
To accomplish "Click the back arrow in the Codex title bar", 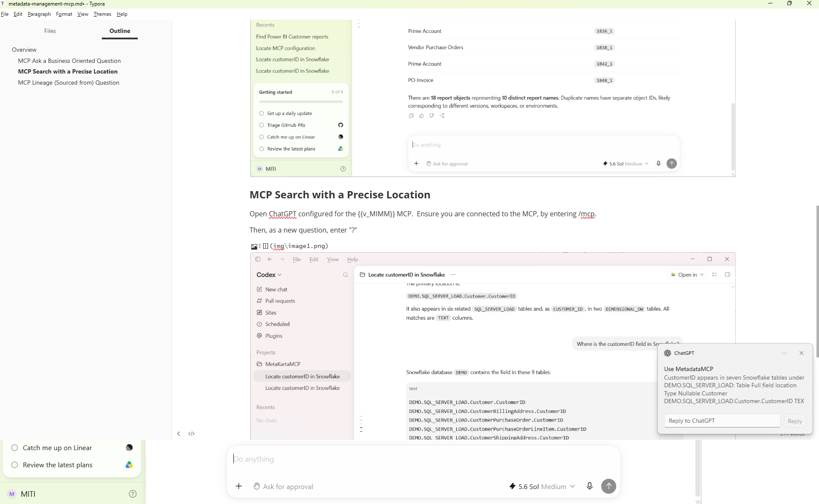I will point(270,259).
